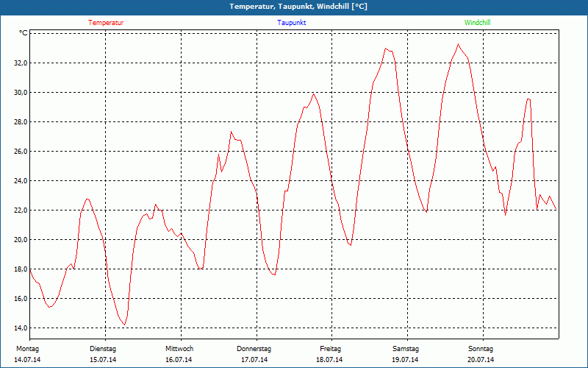Click the Mittwoch day label
Screen dimensions: 588x368
179,349
